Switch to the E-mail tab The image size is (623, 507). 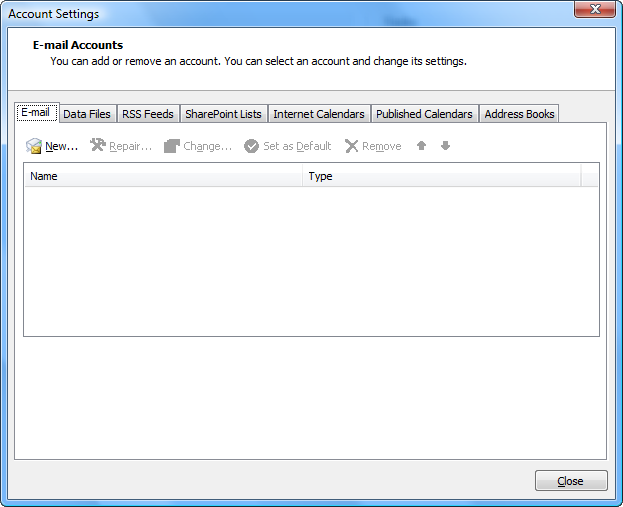click(35, 113)
